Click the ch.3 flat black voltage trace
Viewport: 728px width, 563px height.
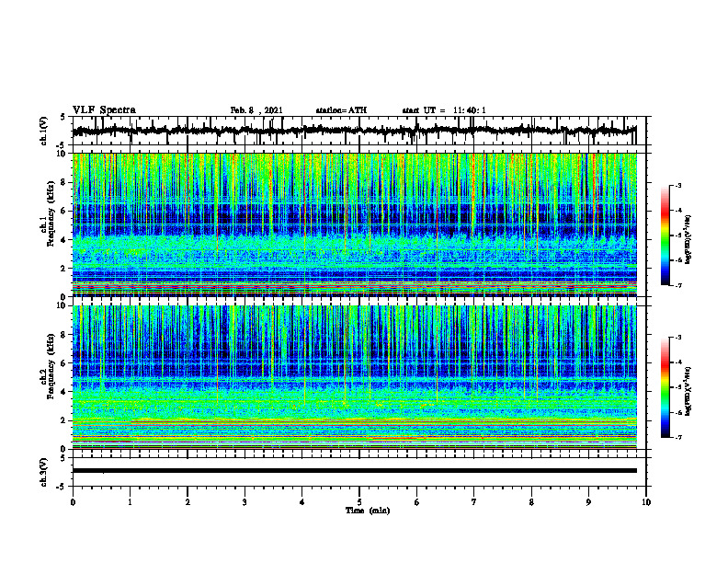[x=354, y=471]
